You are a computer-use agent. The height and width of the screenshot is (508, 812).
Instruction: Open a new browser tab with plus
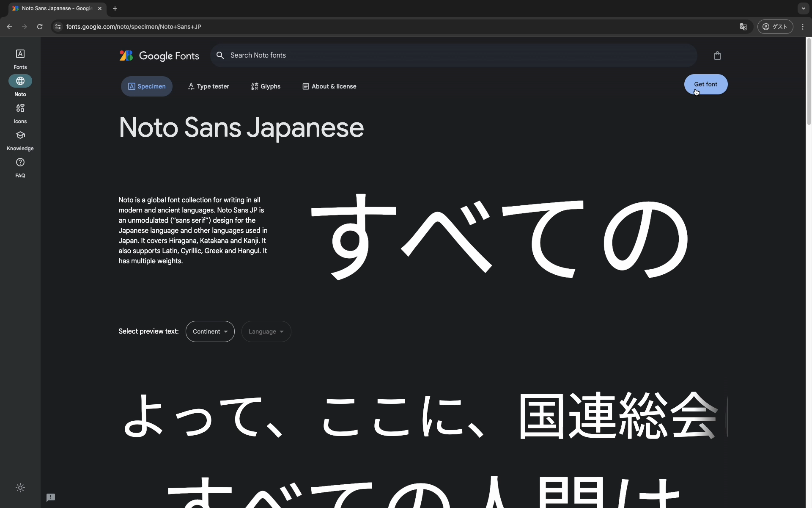tap(115, 8)
